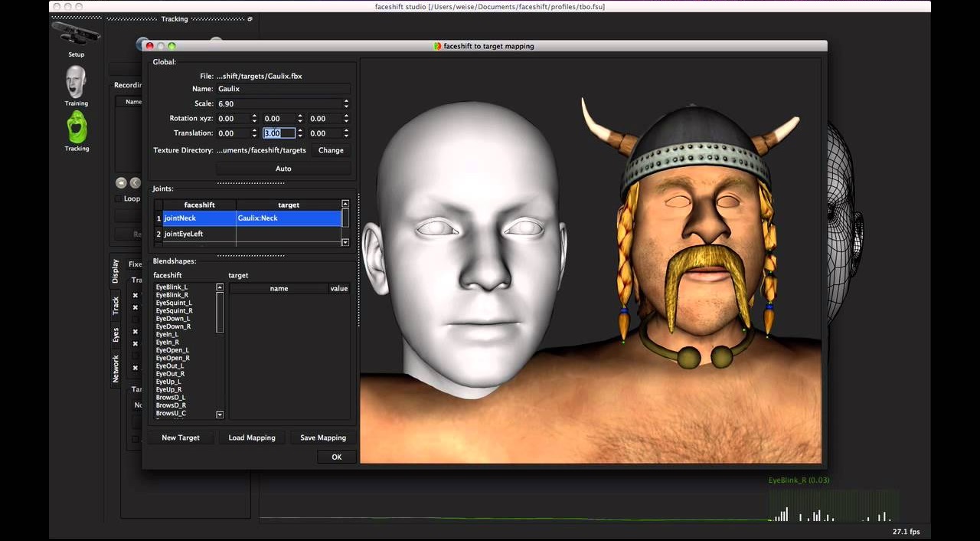The image size is (980, 541).
Task: Click the Rotation y stepper arrows
Action: (300, 119)
